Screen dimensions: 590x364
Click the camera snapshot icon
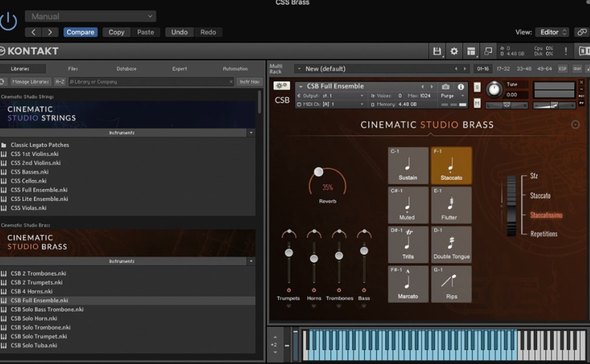[x=446, y=87]
